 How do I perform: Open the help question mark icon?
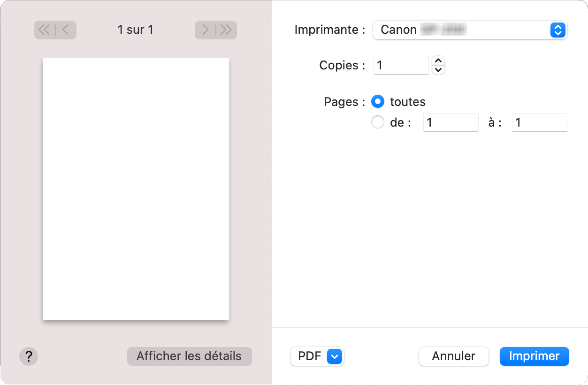tap(29, 356)
